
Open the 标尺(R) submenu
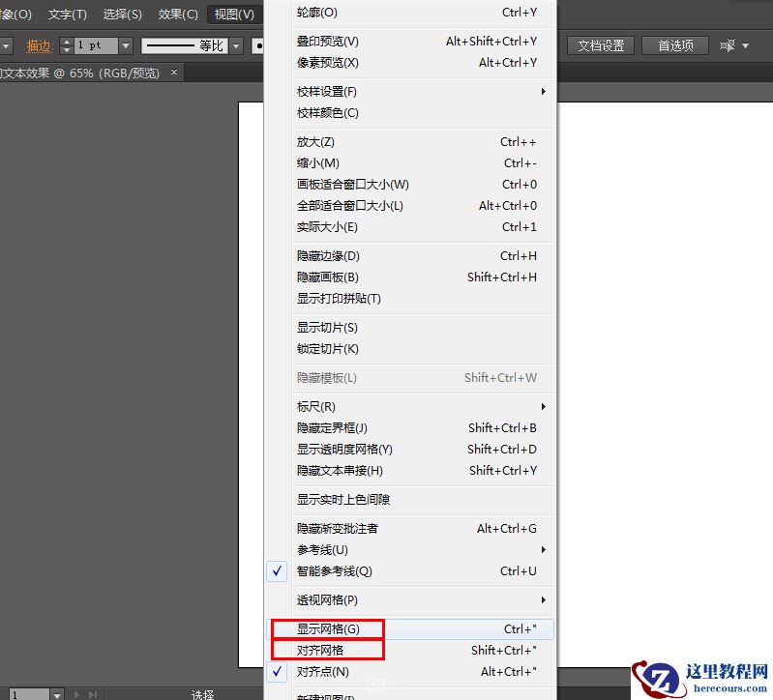pyautogui.click(x=425, y=406)
